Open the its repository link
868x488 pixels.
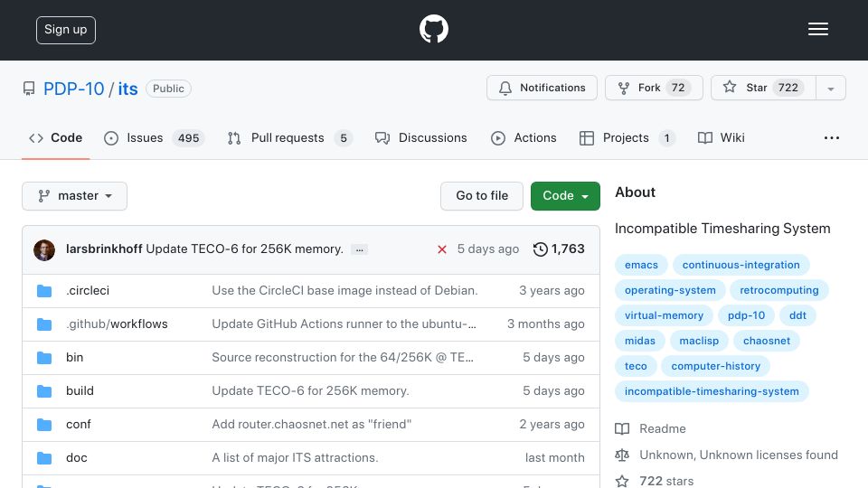(127, 89)
